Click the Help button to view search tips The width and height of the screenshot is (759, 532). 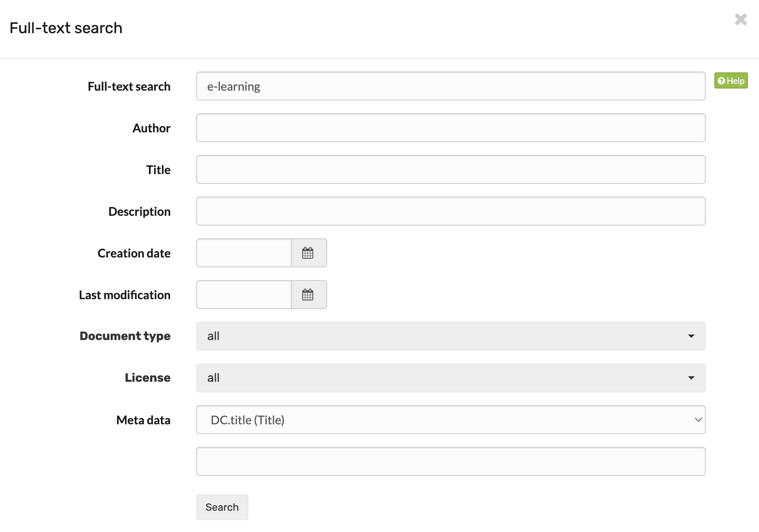730,80
